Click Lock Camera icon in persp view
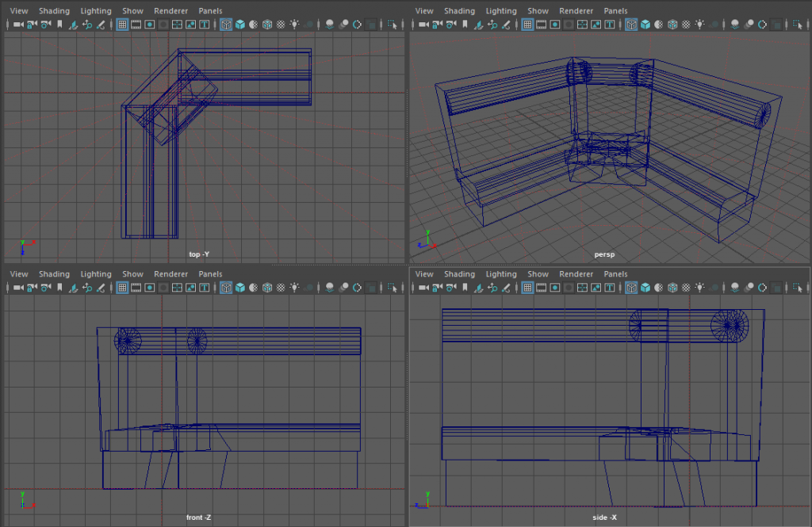This screenshot has width=812, height=527. [438, 25]
